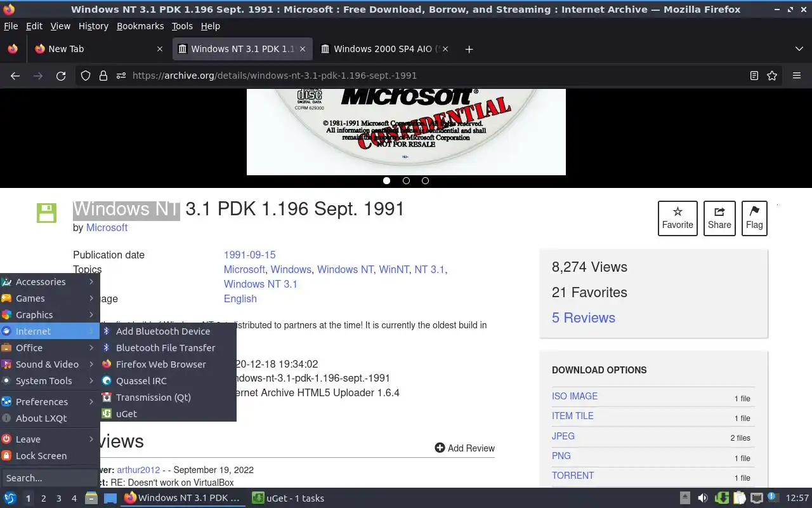Click the volume speaker tray icon

point(703,498)
